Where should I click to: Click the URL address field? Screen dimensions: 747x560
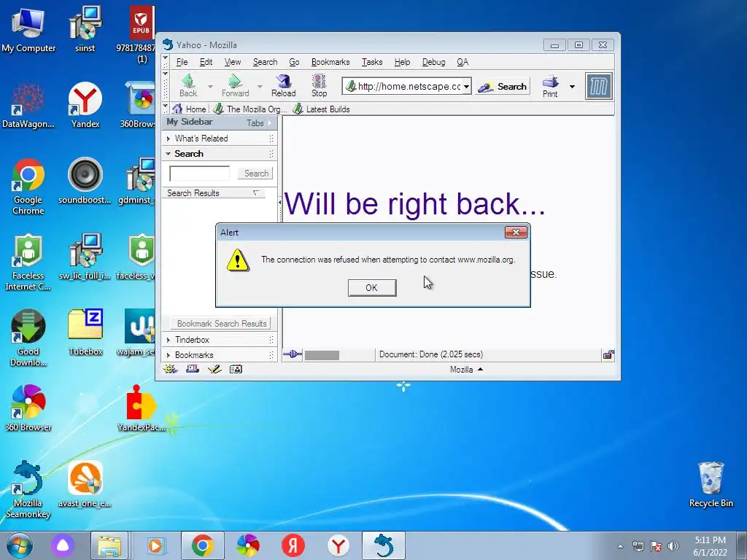(x=403, y=87)
